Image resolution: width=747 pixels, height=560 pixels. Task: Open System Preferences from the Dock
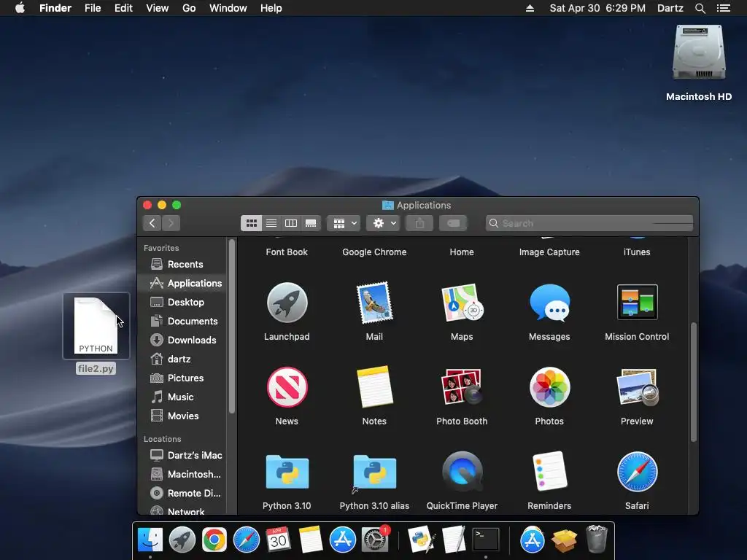coord(374,540)
